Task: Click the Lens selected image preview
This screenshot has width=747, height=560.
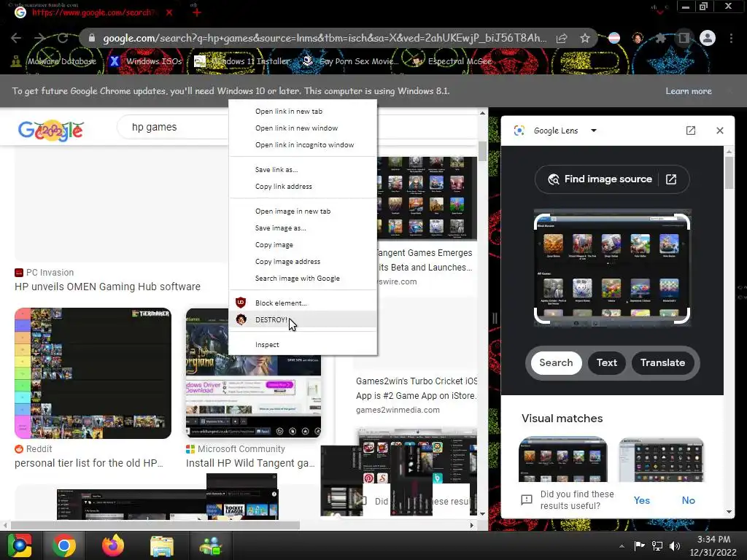Action: point(612,269)
